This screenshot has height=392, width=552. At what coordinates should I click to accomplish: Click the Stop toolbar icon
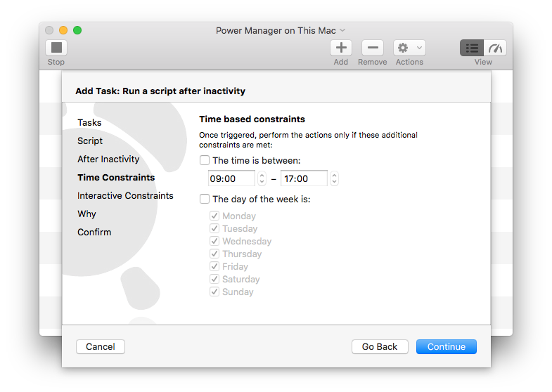pos(56,48)
